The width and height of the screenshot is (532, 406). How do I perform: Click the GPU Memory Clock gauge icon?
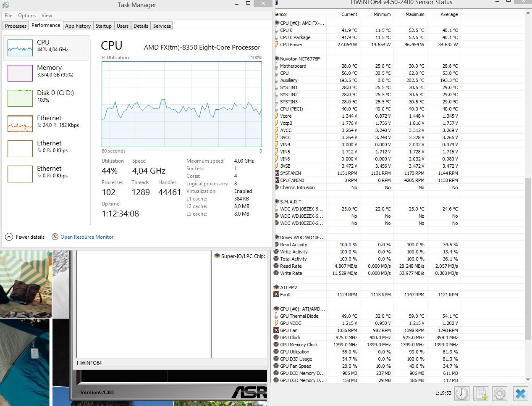[x=276, y=345]
